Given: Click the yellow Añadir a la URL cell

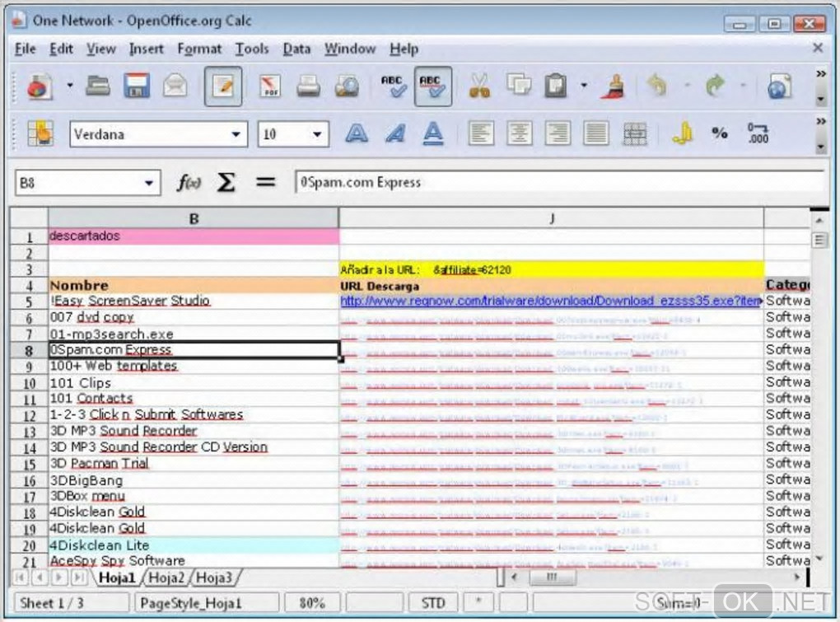Looking at the screenshot, I should pos(551,269).
